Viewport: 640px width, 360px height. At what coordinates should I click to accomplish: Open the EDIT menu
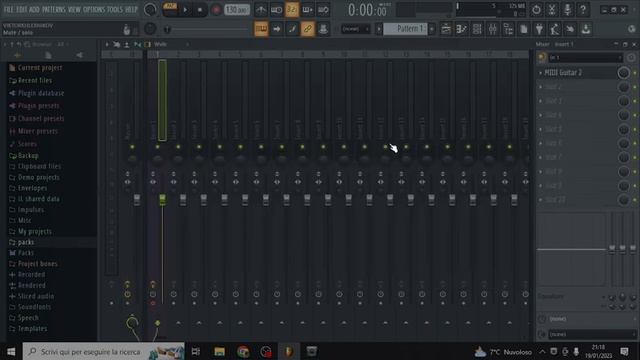tap(21, 9)
